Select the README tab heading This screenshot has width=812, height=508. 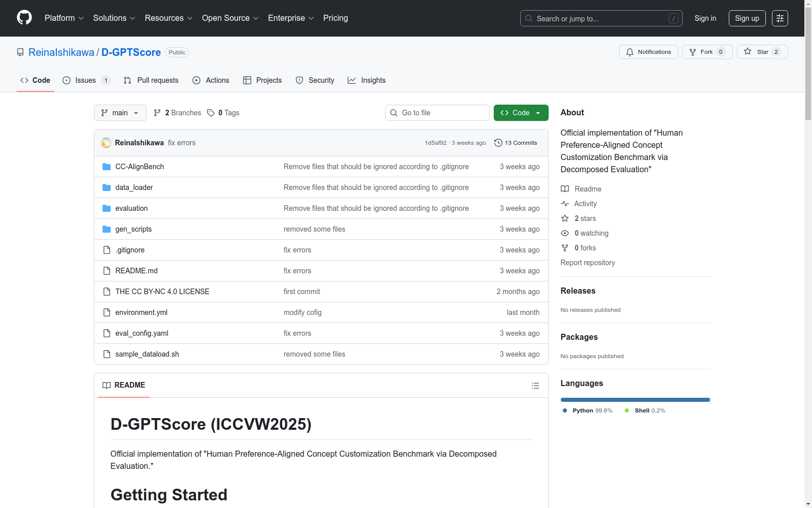[x=124, y=385]
